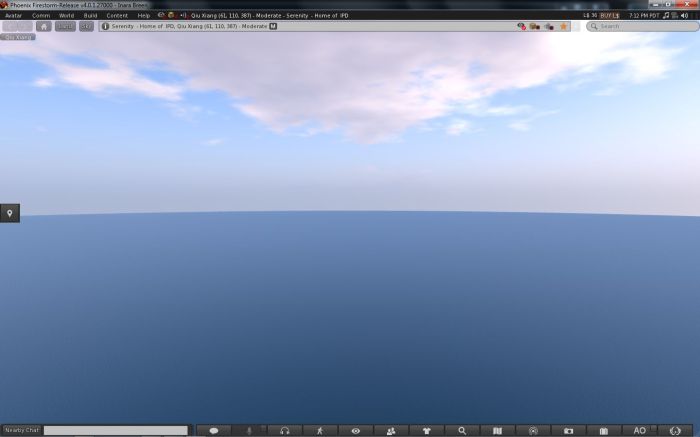Open the headphones voice settings button
The height and width of the screenshot is (437, 700).
tap(285, 431)
